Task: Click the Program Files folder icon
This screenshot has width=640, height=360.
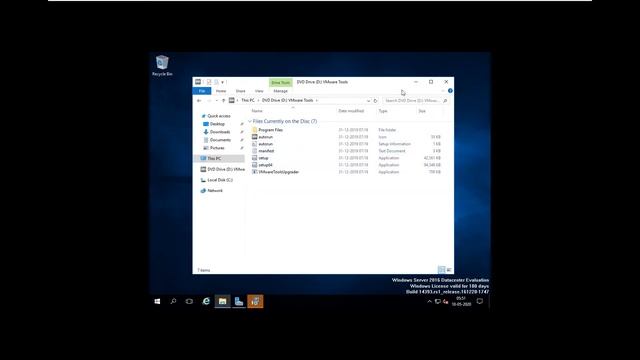Action: click(x=255, y=130)
